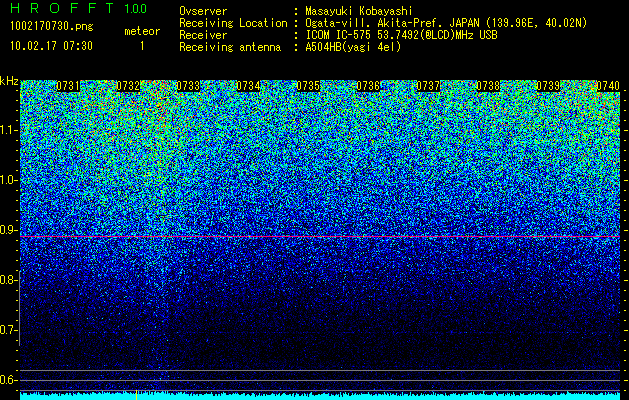The image size is (629, 400).
Task: Click the 0731 time marker
Action: (68, 86)
